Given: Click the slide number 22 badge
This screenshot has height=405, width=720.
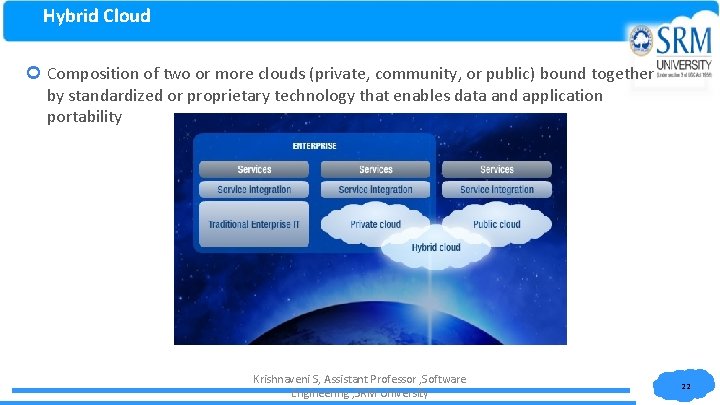Looking at the screenshot, I should coord(685,386).
